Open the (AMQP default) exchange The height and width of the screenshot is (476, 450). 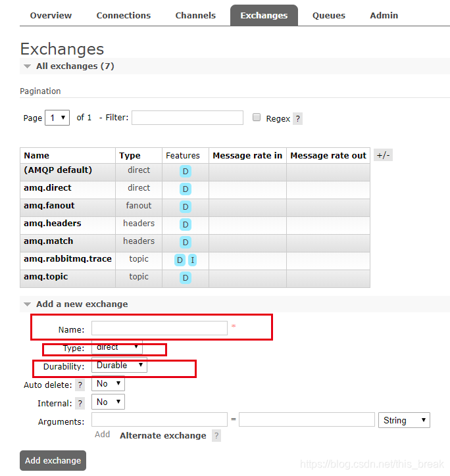pos(58,170)
